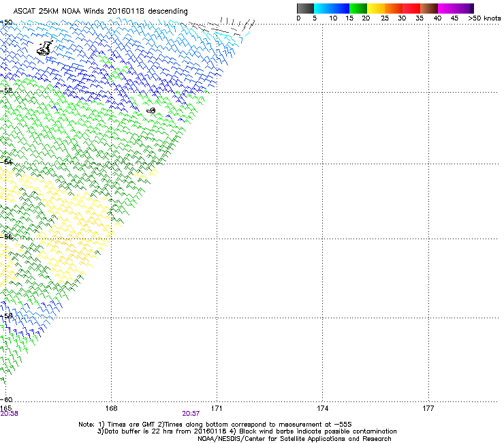Click the gray 0-5 knots color swatch
This screenshot has height=443, width=504.
[x=305, y=8]
